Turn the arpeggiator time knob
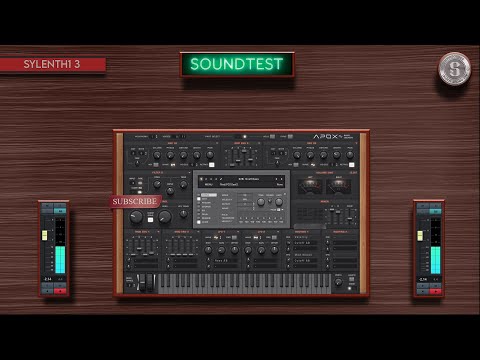This screenshot has width=480, height=360. [261, 202]
